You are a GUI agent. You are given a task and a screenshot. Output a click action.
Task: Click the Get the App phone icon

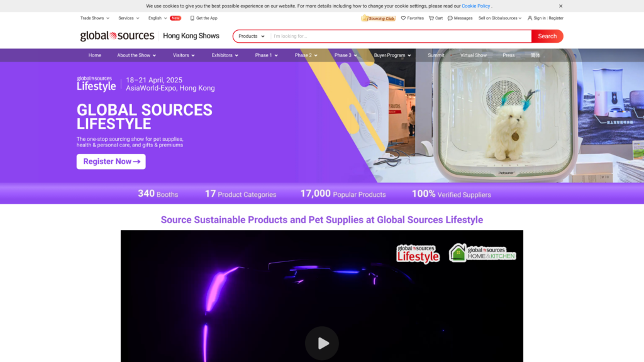click(x=192, y=18)
